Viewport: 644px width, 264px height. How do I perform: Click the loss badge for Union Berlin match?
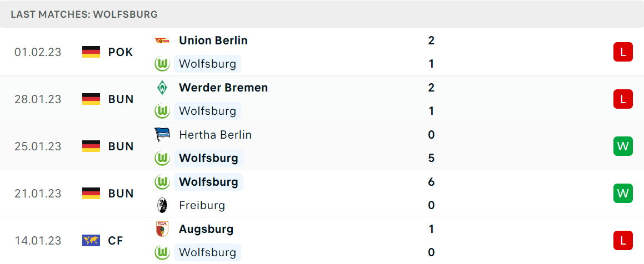[623, 52]
